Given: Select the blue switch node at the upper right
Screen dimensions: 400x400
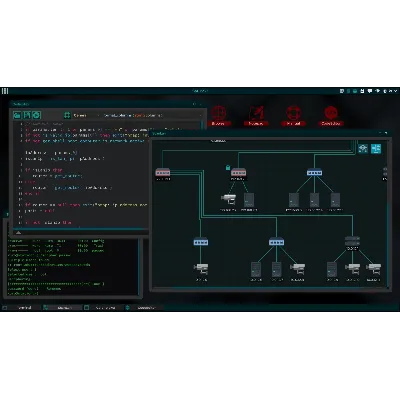Looking at the screenshot, I should coord(314,173).
